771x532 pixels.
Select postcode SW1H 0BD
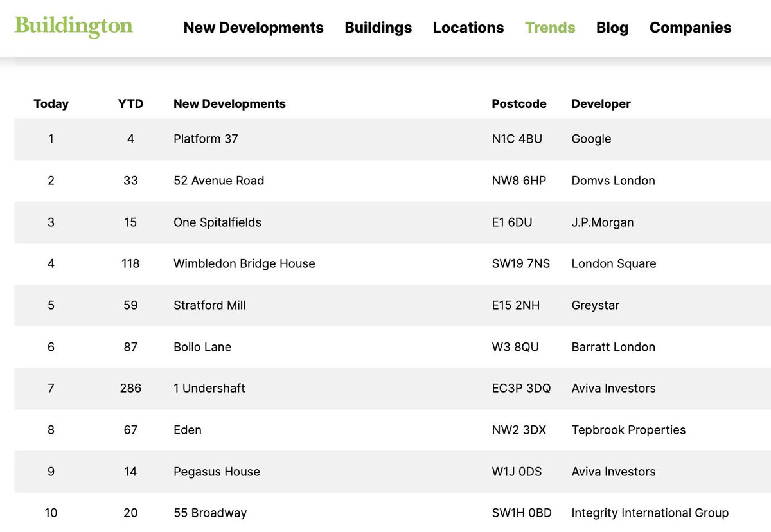[522, 513]
